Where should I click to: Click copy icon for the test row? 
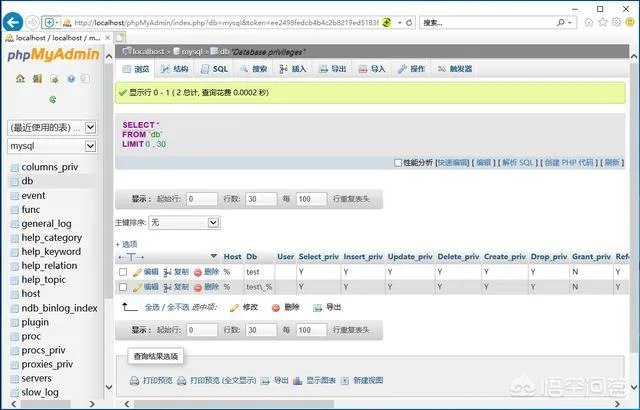pyautogui.click(x=167, y=272)
